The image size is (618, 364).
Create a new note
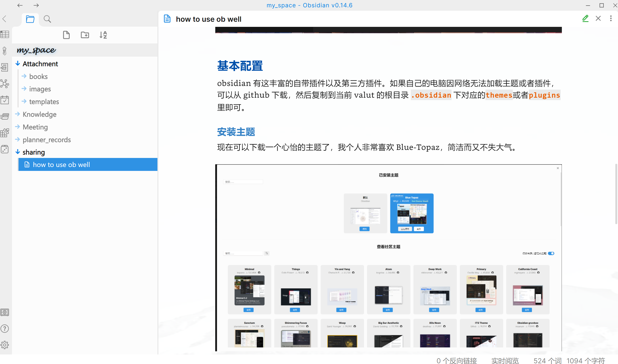coord(66,35)
